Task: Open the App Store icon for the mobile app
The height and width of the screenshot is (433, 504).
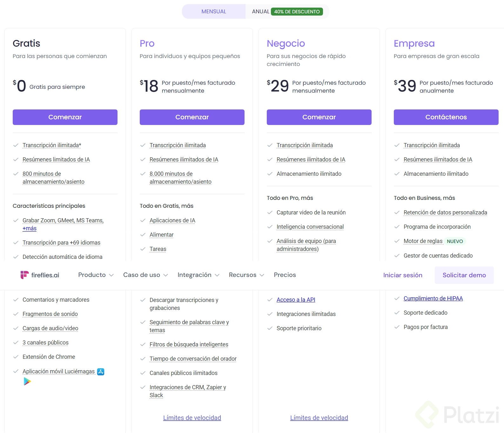Action: tap(101, 372)
